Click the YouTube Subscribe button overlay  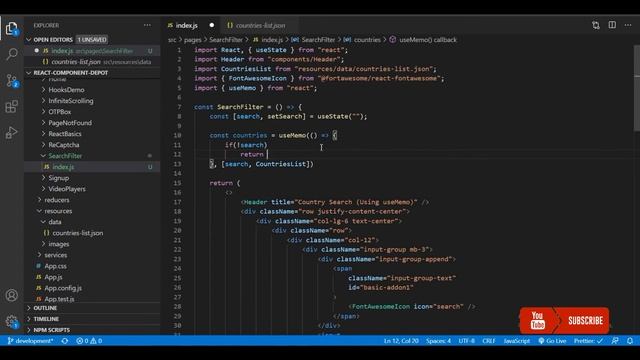coord(564,321)
